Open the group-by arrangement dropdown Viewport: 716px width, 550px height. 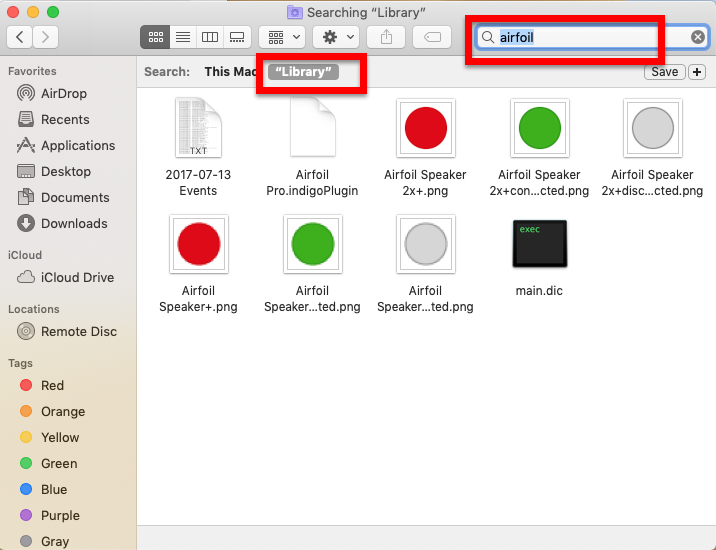coord(281,37)
